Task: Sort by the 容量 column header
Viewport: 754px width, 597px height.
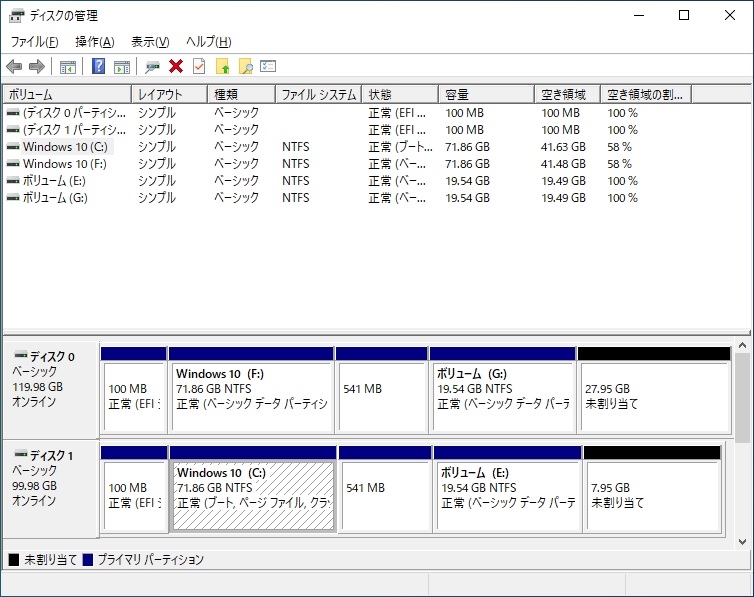Action: [x=487, y=94]
